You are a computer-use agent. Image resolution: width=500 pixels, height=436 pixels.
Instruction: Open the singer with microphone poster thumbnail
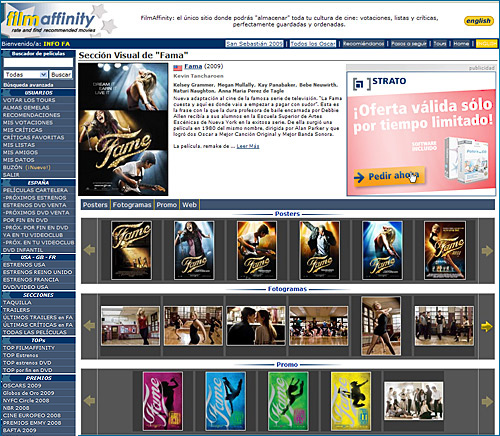tap(194, 250)
